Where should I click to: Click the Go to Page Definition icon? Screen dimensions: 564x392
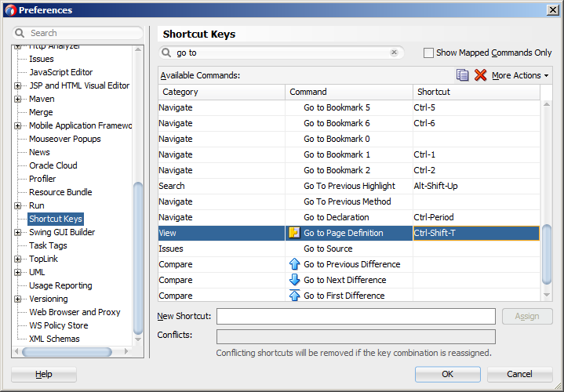294,233
